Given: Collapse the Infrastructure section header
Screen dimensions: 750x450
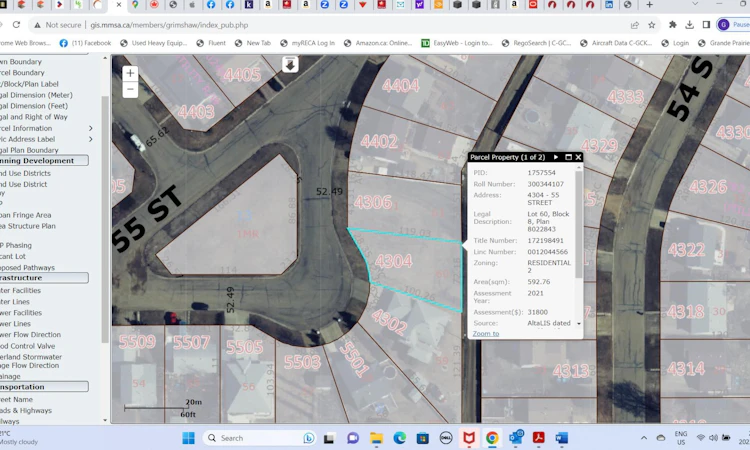Looking at the screenshot, I should 44,277.
